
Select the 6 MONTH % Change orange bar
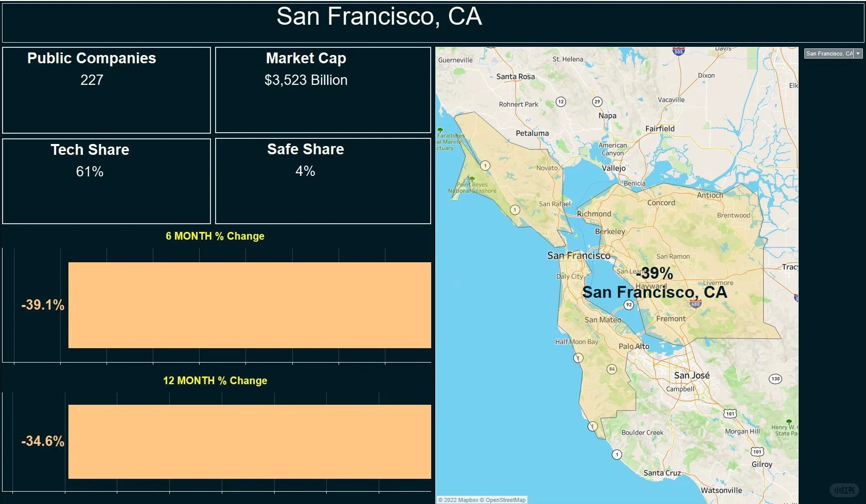coord(250,305)
